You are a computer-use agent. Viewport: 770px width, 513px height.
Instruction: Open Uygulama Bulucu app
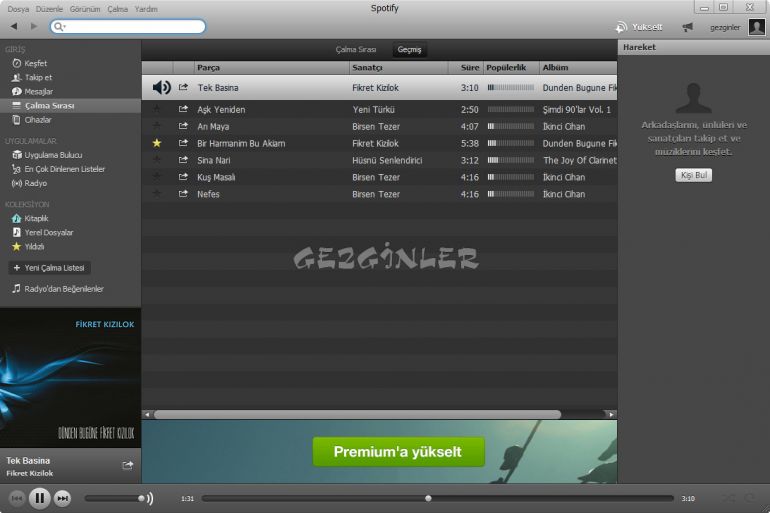click(47, 155)
